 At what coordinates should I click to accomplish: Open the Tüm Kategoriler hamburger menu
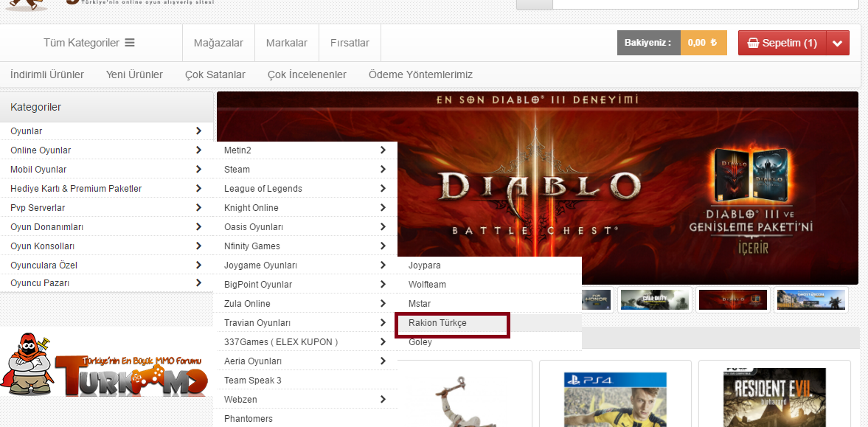pyautogui.click(x=88, y=43)
